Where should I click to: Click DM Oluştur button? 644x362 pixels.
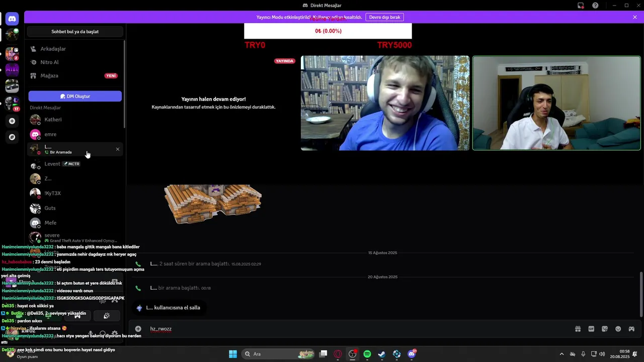point(75,96)
